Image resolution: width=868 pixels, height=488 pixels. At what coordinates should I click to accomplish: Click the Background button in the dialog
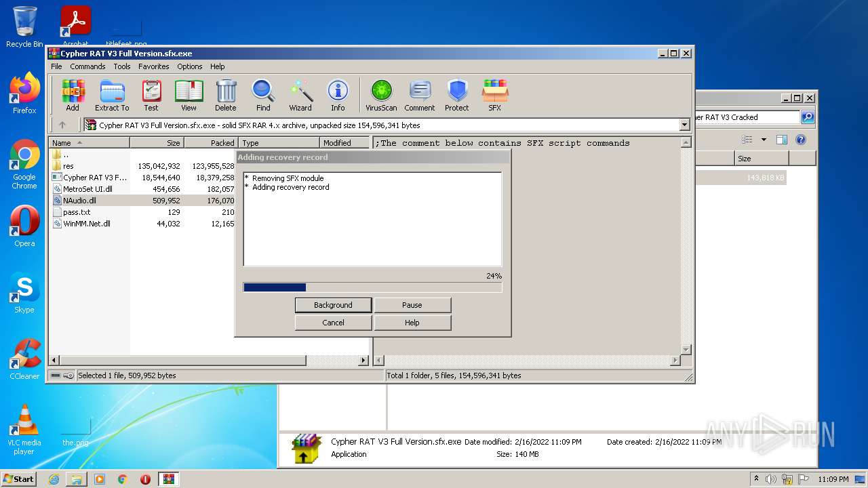pos(333,305)
